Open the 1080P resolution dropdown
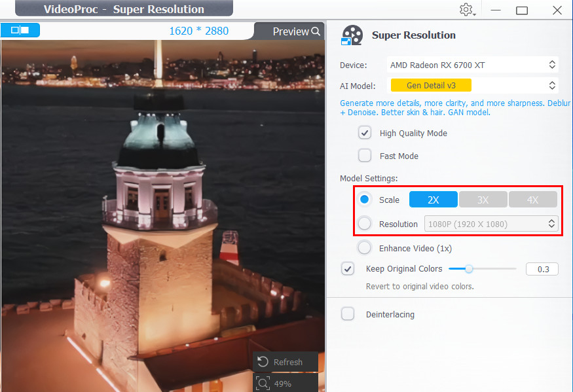This screenshot has width=573, height=392. [x=491, y=224]
